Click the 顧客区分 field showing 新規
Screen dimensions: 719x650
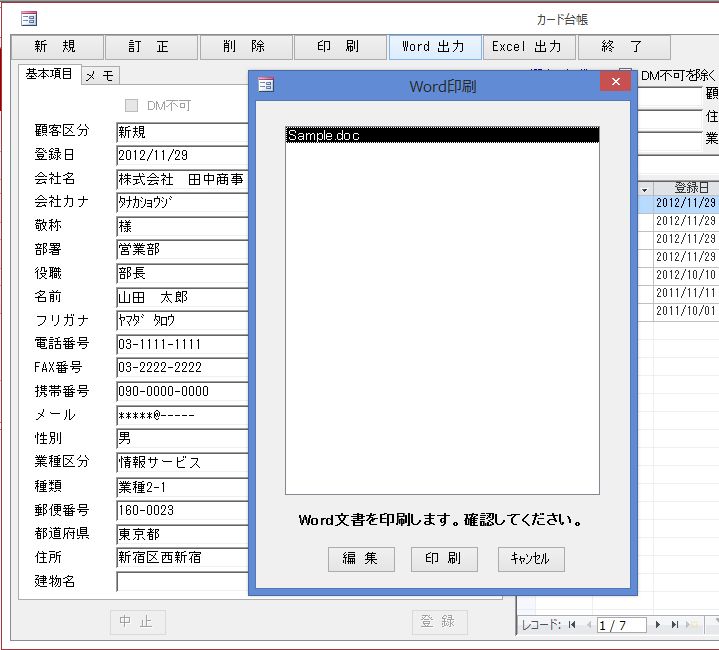182,132
